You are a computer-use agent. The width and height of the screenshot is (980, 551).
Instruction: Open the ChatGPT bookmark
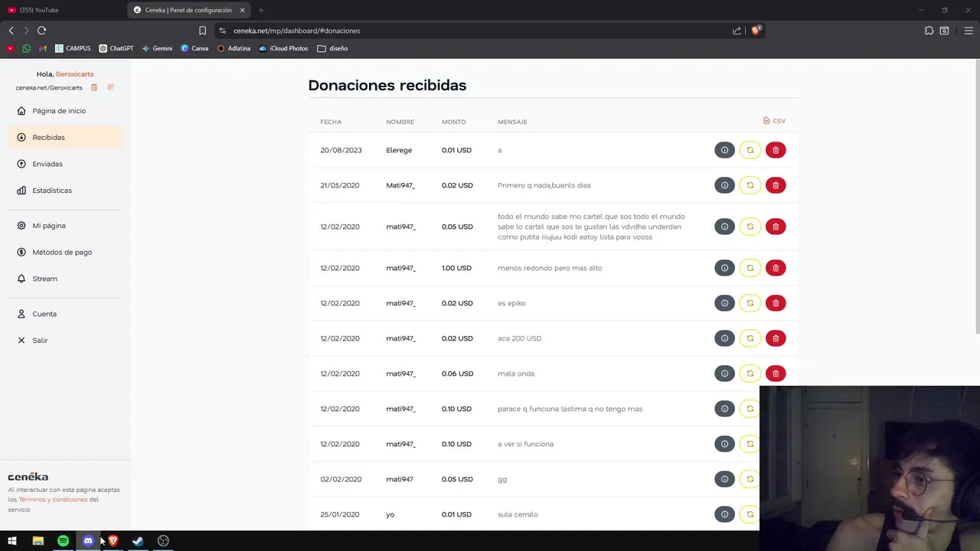point(116,48)
